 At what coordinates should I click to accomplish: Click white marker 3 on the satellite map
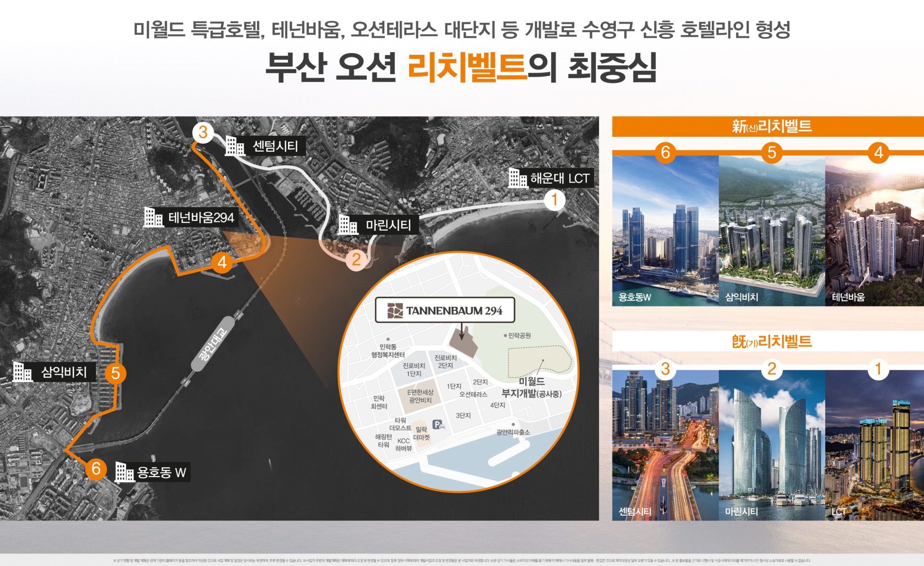[x=203, y=132]
